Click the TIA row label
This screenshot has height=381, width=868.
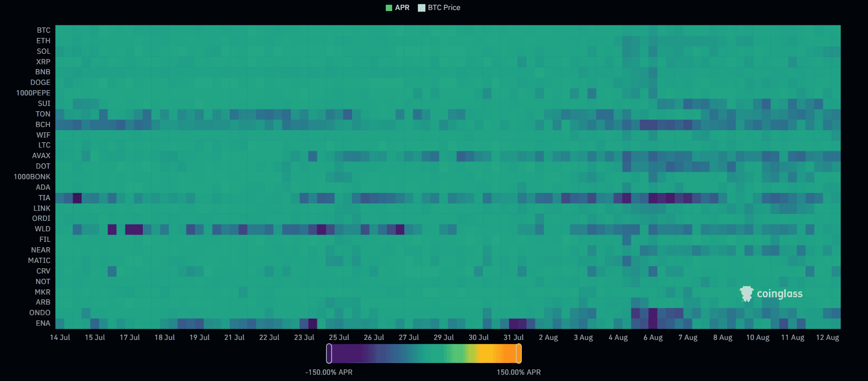coord(44,198)
